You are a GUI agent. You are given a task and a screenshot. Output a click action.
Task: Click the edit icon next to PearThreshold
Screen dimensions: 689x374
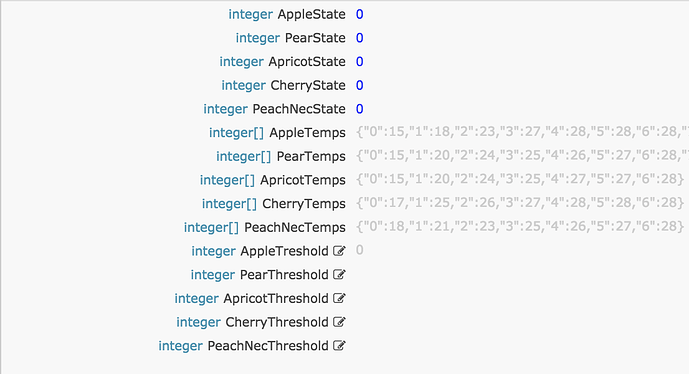pyautogui.click(x=339, y=275)
